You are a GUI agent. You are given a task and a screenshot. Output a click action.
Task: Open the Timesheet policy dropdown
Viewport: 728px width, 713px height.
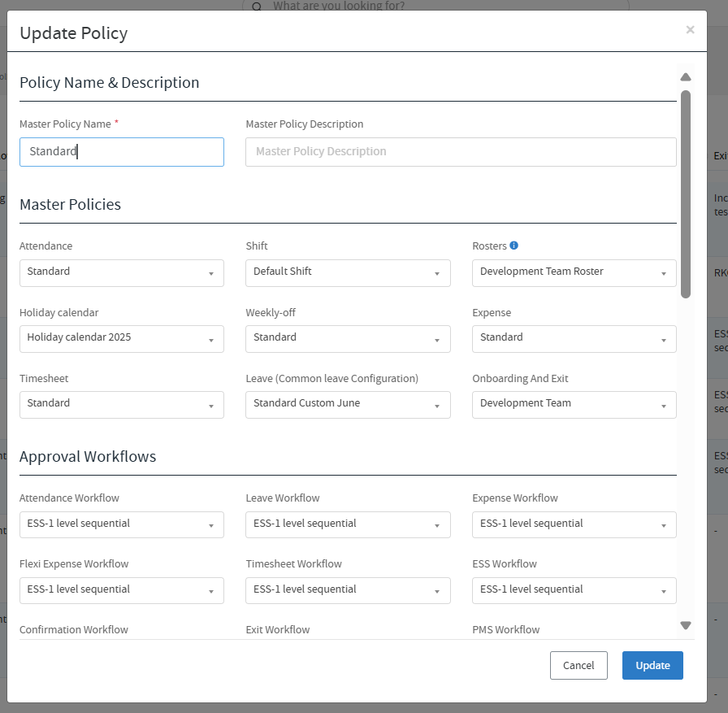[122, 404]
